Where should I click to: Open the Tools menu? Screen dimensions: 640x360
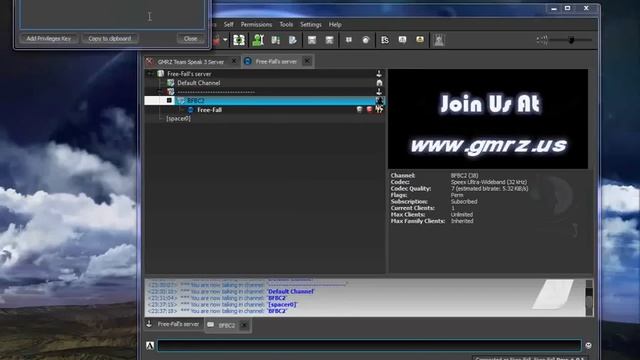(286, 24)
